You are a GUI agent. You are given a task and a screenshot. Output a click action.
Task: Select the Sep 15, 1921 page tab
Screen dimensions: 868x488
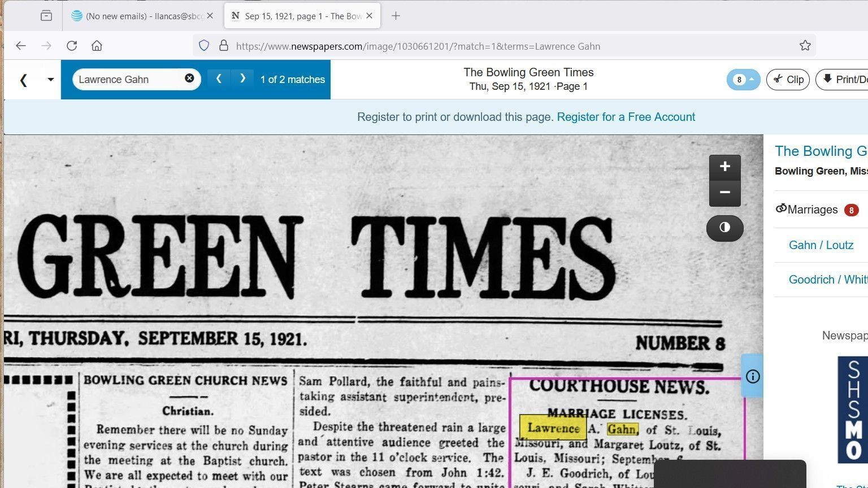pos(302,16)
